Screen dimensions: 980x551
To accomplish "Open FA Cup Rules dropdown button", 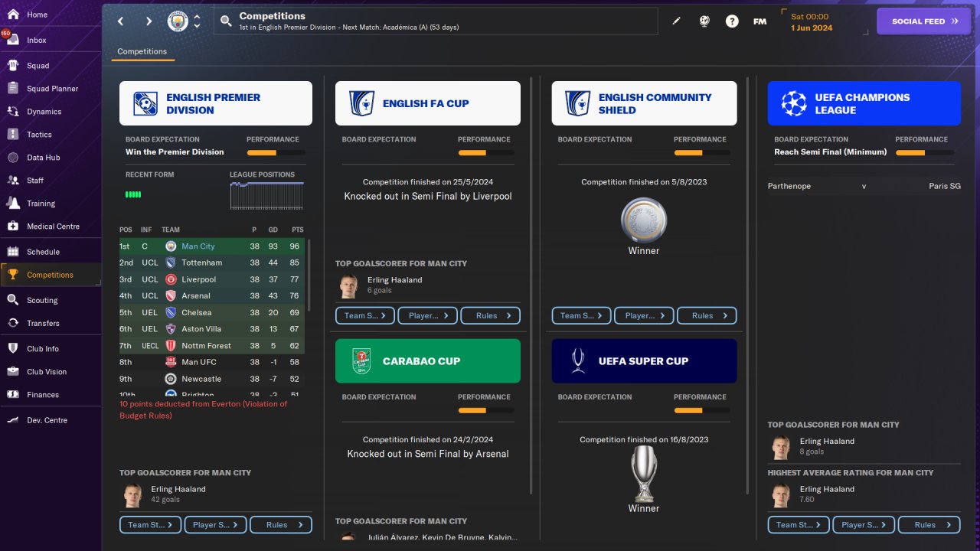I will [492, 315].
